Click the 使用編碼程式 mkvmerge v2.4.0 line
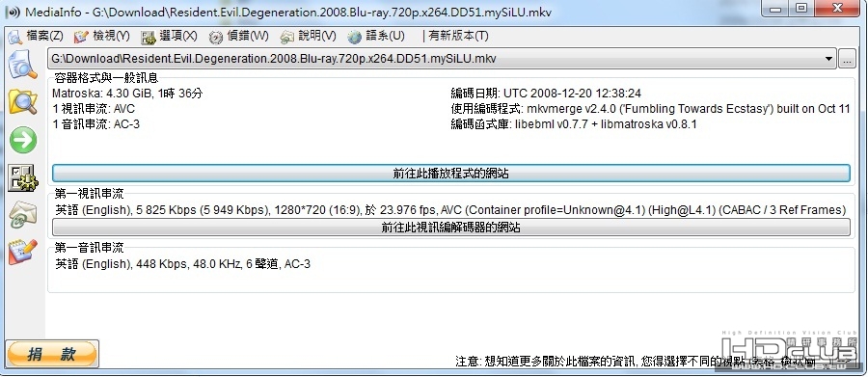868x377 pixels. [x=650, y=109]
